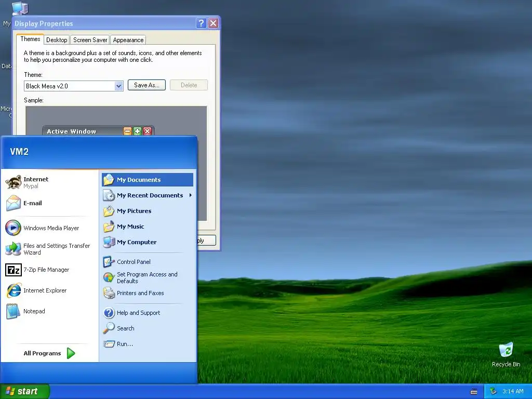Switch to the Themes tab
The height and width of the screenshot is (399, 532).
[30, 39]
